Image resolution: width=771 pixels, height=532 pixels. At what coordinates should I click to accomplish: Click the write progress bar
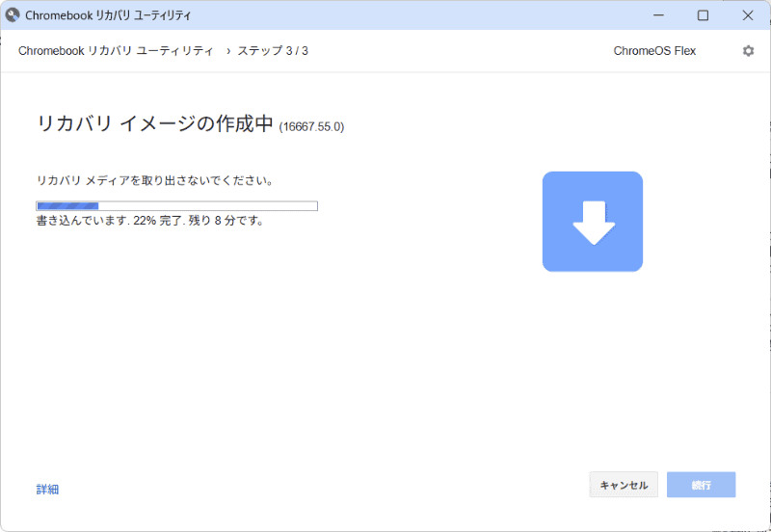(x=177, y=206)
